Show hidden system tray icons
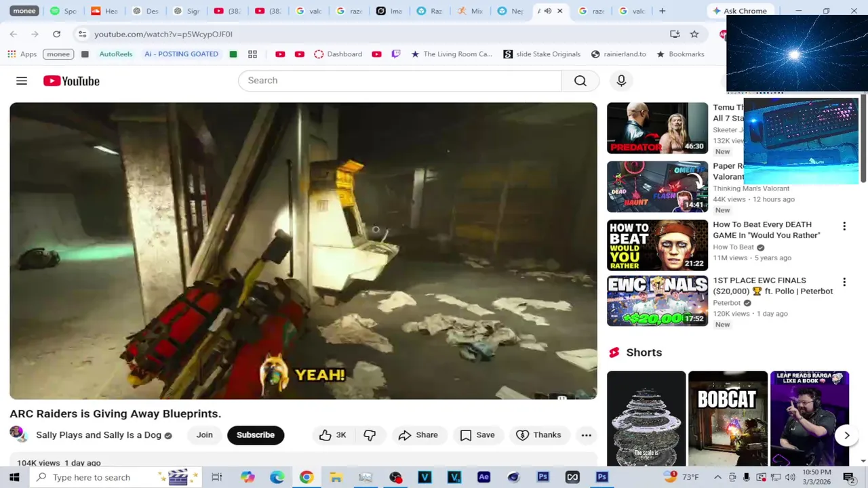 tap(717, 477)
